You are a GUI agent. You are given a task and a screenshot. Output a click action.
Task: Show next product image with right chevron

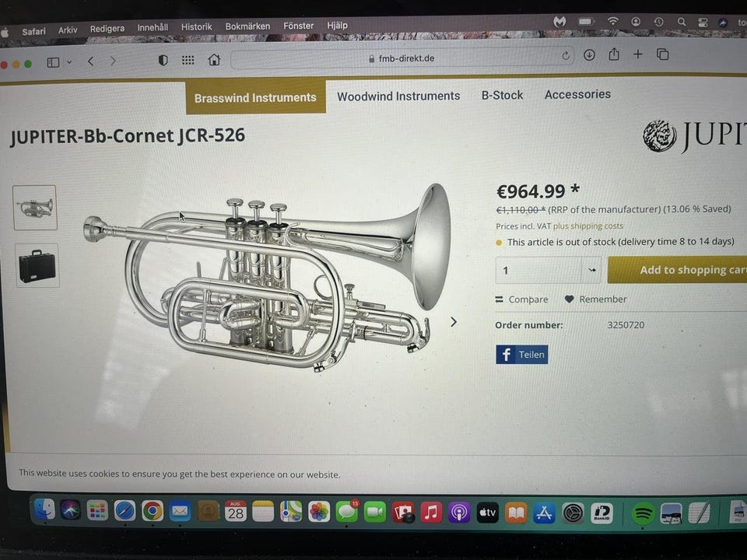(x=454, y=322)
